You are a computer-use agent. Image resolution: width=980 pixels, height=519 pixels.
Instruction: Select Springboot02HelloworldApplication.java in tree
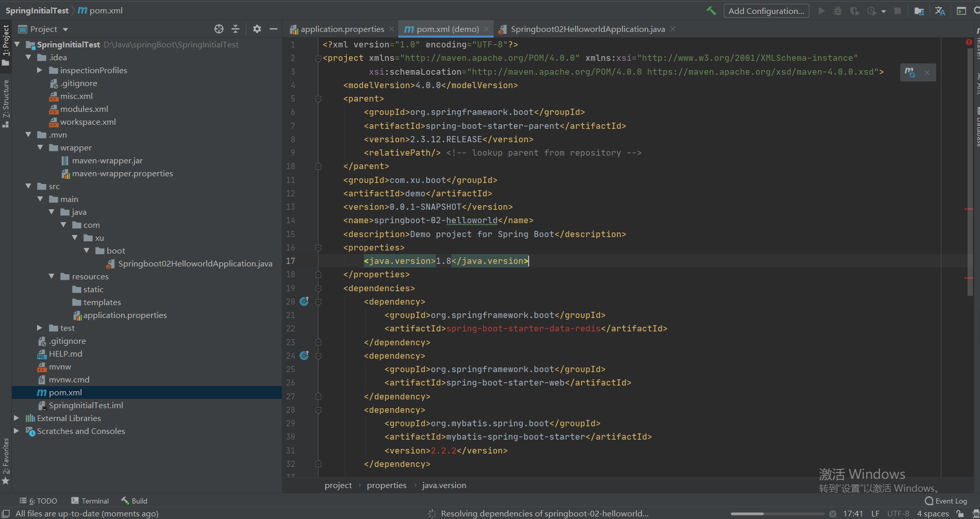[189, 263]
